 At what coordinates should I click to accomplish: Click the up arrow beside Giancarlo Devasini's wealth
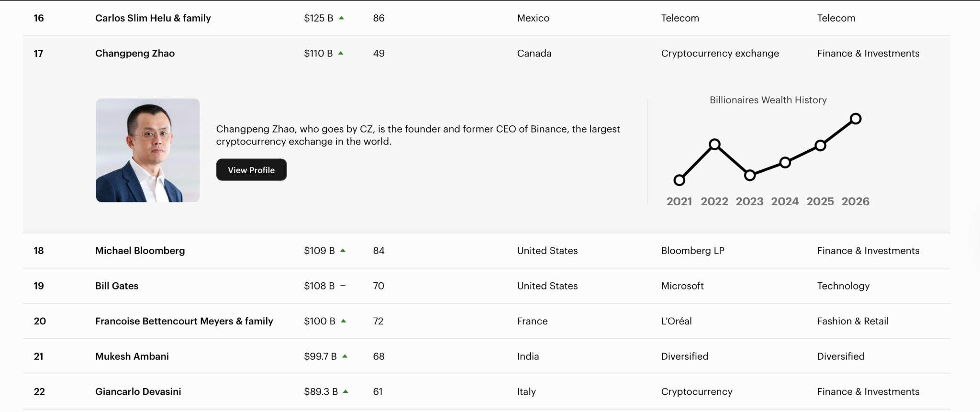(x=347, y=391)
